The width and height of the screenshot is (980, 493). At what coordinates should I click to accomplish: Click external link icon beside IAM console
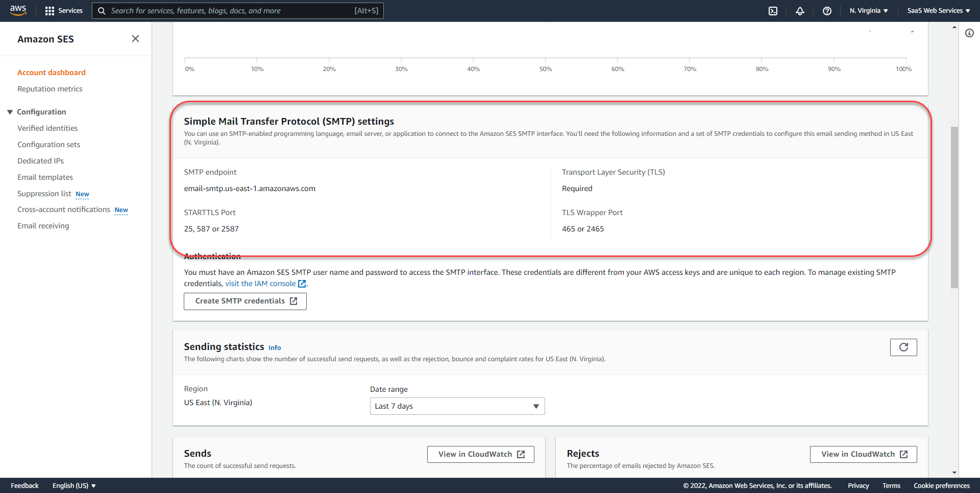[302, 284]
